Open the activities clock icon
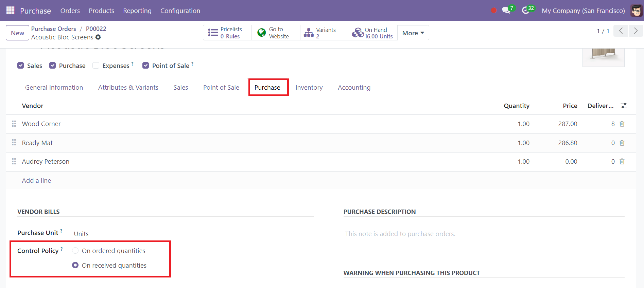 [x=526, y=11]
